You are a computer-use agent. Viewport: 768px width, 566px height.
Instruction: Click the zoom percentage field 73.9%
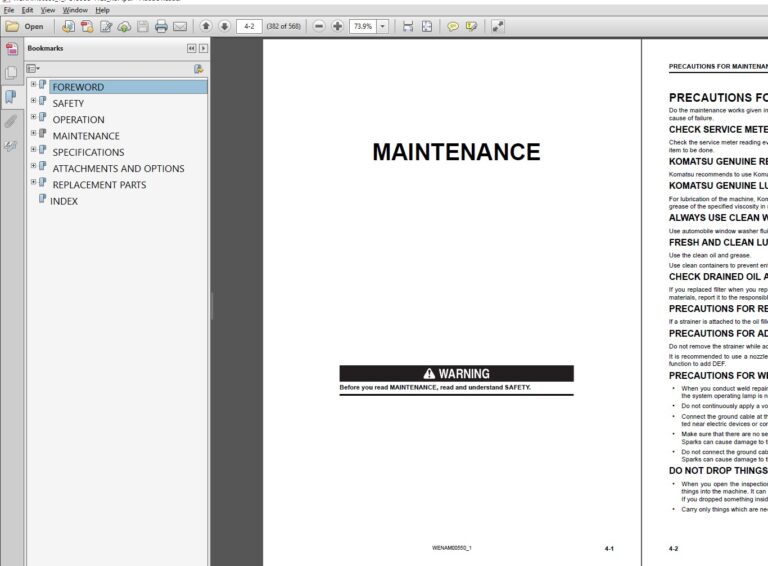point(363,26)
